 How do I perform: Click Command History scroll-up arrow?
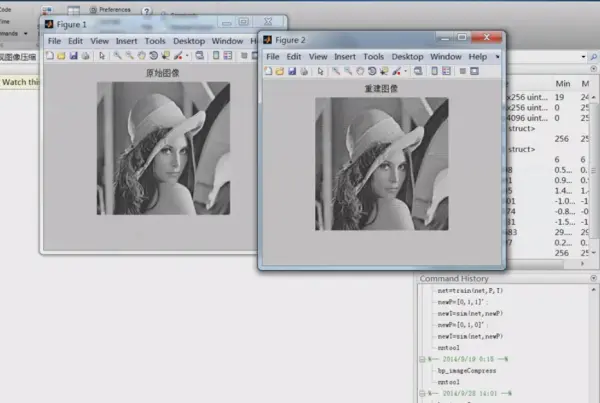coord(593,290)
